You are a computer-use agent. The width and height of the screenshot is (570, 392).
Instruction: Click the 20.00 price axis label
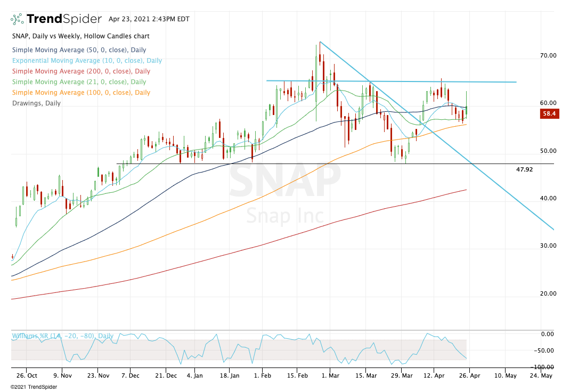point(548,293)
